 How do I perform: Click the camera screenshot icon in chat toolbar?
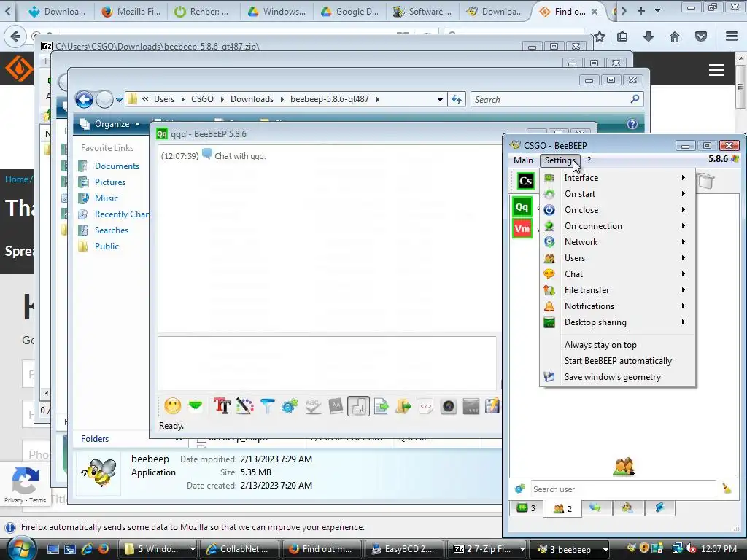click(449, 406)
